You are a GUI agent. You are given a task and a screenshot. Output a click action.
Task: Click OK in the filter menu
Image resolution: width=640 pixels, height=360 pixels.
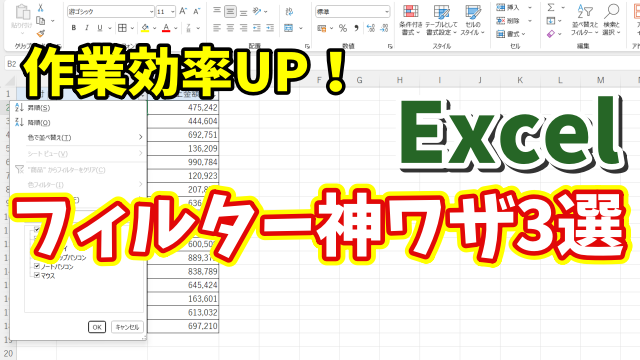pyautogui.click(x=97, y=327)
